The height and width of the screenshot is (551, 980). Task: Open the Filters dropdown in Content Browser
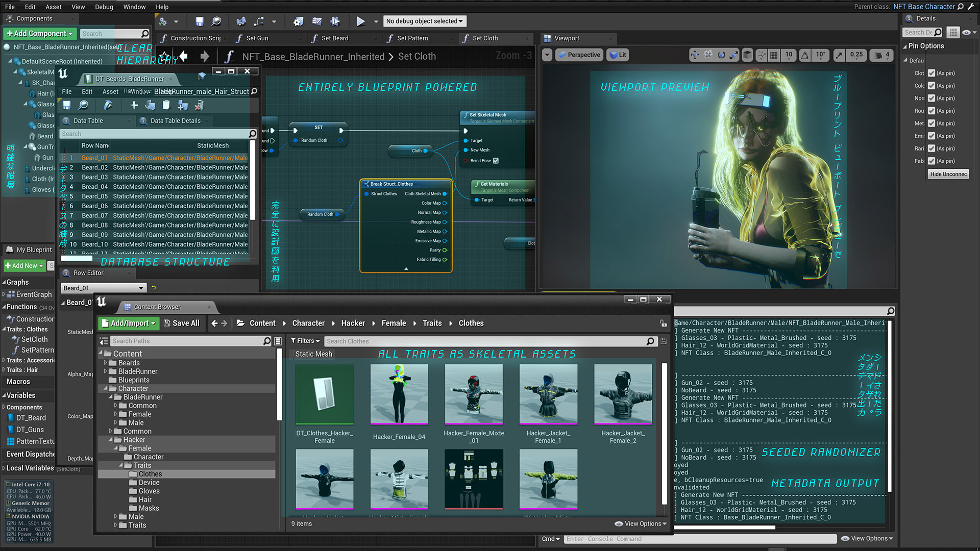(x=305, y=341)
